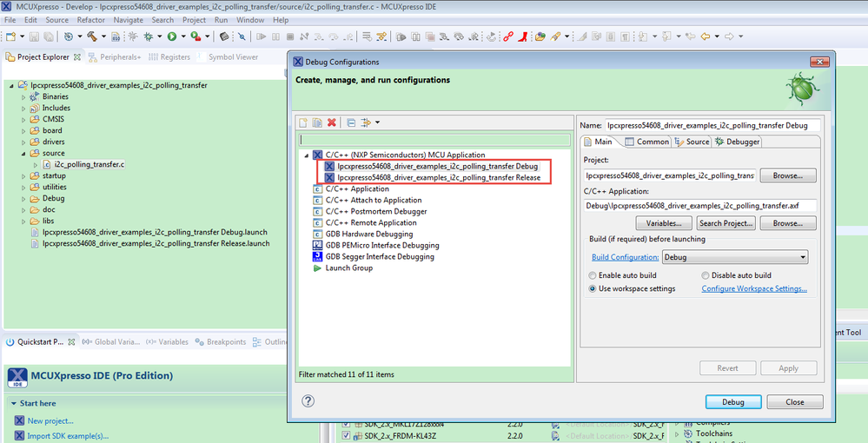
Task: Collapse the source folder
Action: click(23, 154)
